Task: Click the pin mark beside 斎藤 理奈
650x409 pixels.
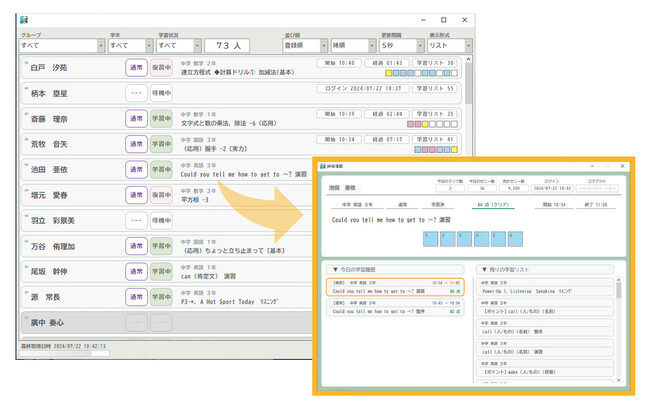Action: (26, 114)
